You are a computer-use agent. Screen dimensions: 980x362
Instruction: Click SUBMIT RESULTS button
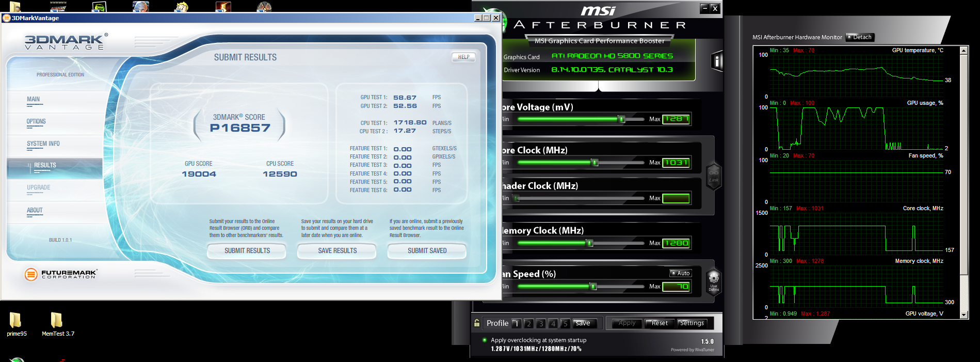tap(247, 251)
